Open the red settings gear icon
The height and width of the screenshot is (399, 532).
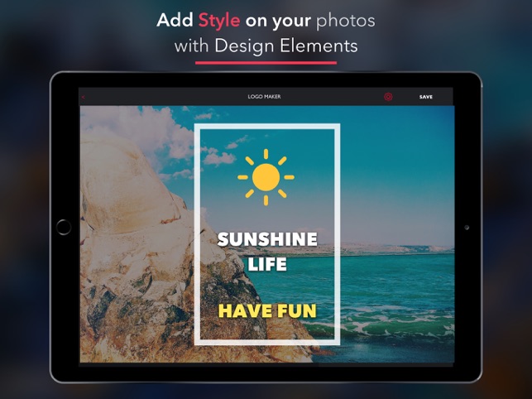(388, 97)
